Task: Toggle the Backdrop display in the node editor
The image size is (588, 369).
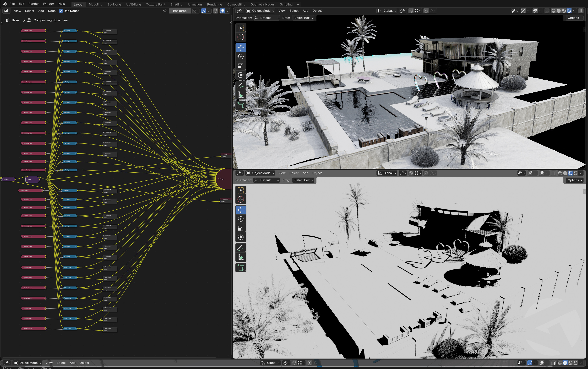Action: pos(179,11)
